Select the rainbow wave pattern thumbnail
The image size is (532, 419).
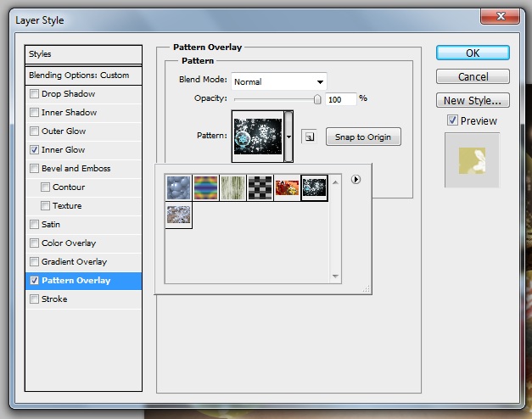click(x=205, y=187)
